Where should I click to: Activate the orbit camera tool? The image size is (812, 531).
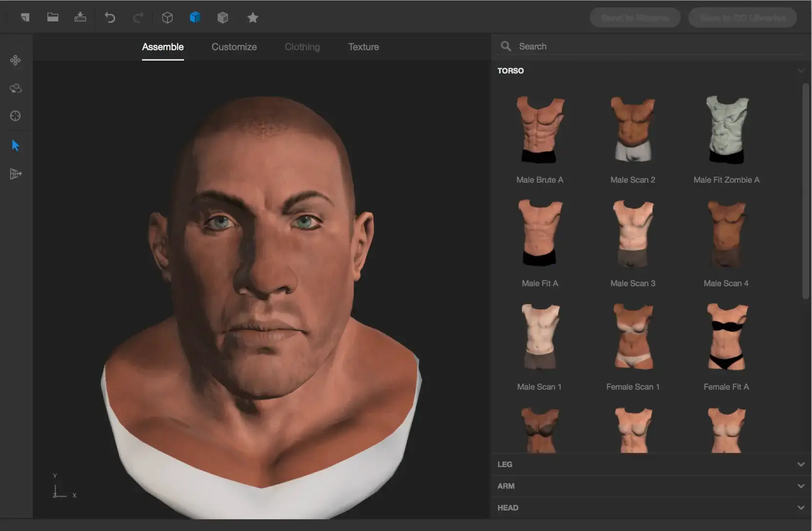coord(16,88)
